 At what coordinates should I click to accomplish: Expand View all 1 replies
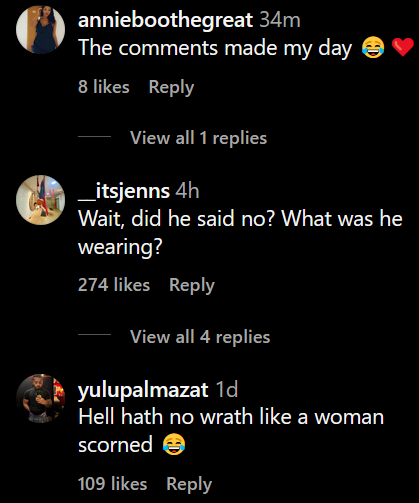pos(198,138)
